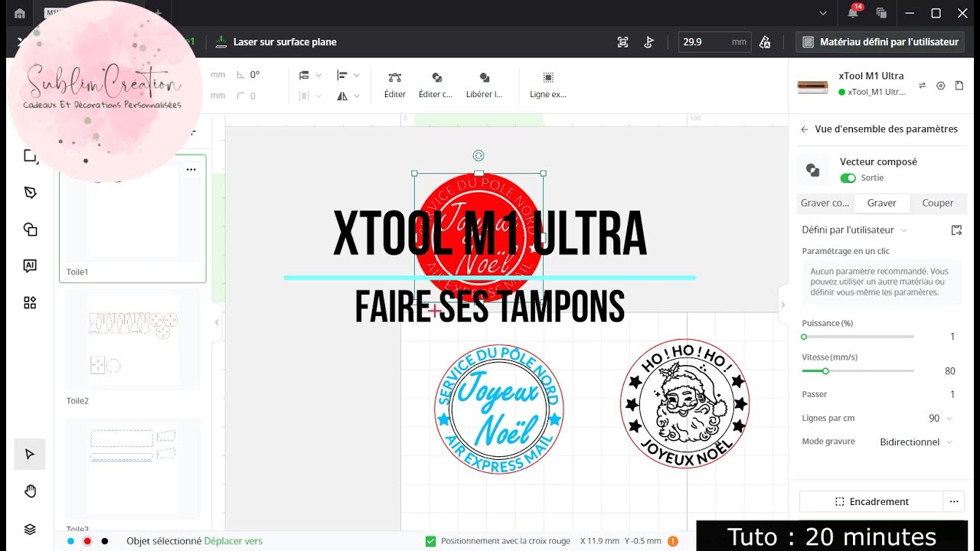Click the Laser sur surface plane mode icon
The image size is (980, 551).
221,42
